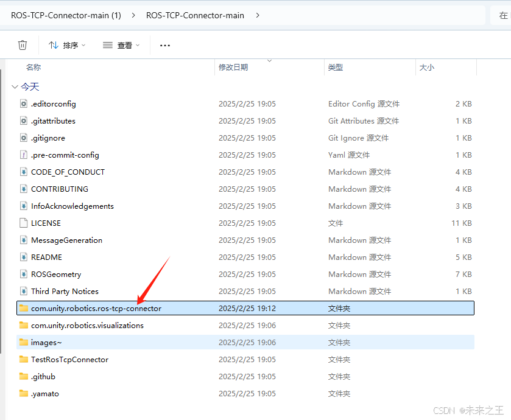The width and height of the screenshot is (511, 420).
Task: Click the CONTRIBUTING markdown file icon
Action: (x=24, y=189)
